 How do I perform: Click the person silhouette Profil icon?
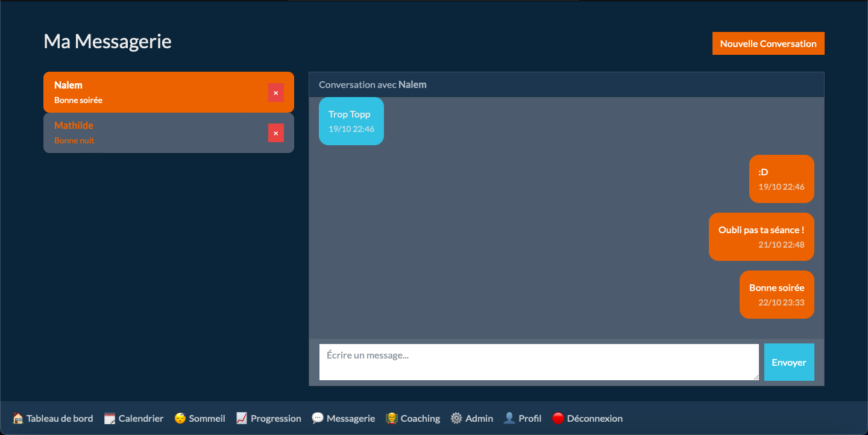(509, 418)
